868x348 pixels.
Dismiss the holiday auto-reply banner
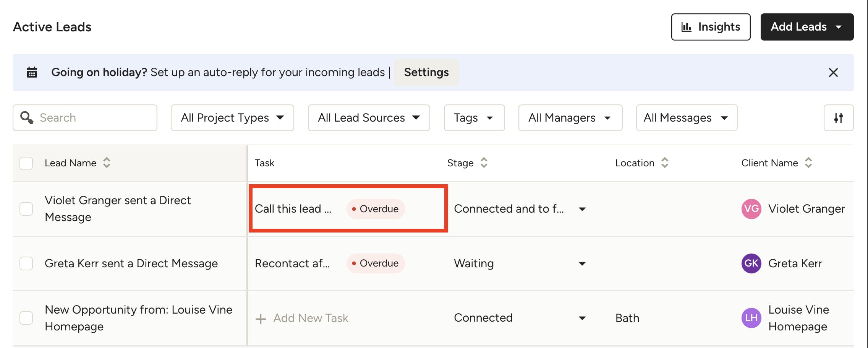tap(833, 73)
